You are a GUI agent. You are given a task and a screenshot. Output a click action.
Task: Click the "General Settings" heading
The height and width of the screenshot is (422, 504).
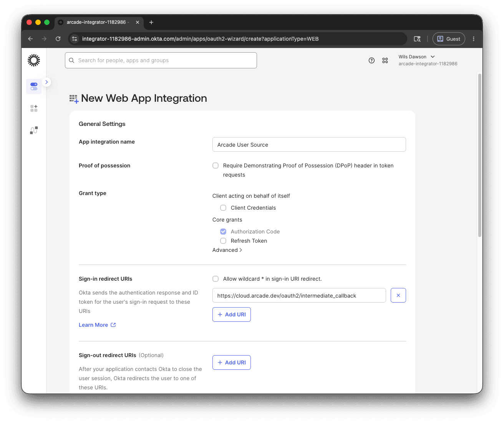[x=102, y=124]
